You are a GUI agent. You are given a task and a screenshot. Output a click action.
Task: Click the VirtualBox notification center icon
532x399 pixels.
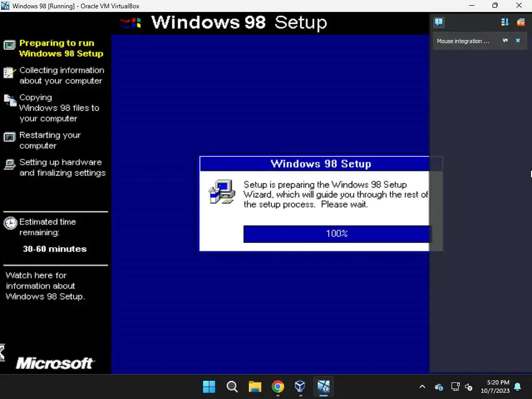click(x=438, y=22)
